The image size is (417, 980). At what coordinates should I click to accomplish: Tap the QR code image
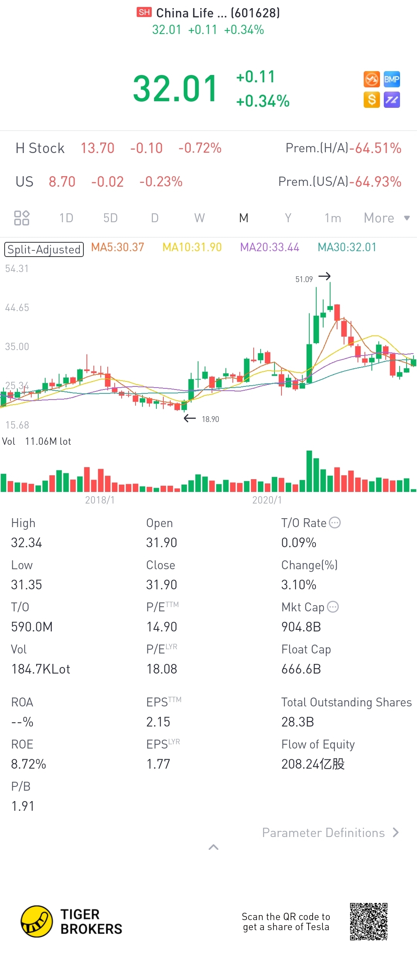368,922
